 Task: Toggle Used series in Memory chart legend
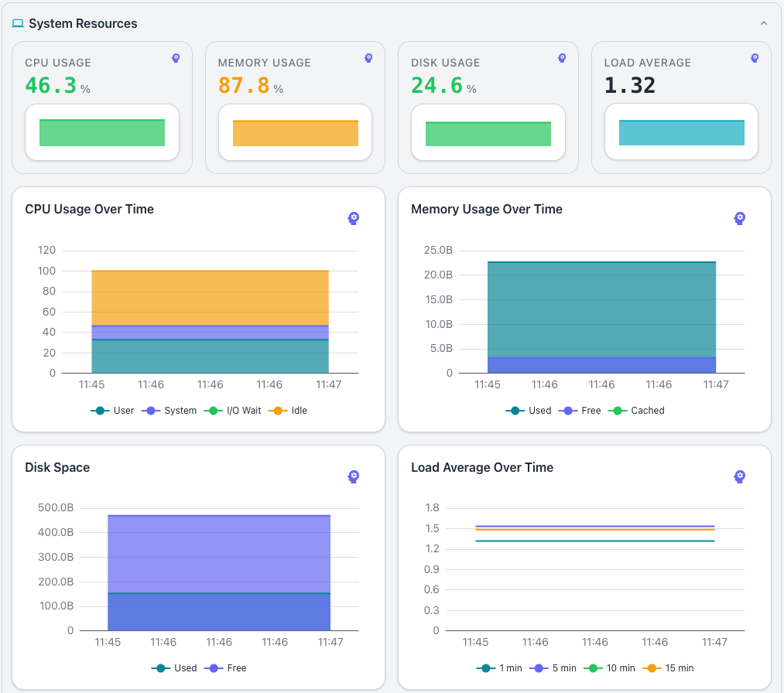[529, 411]
